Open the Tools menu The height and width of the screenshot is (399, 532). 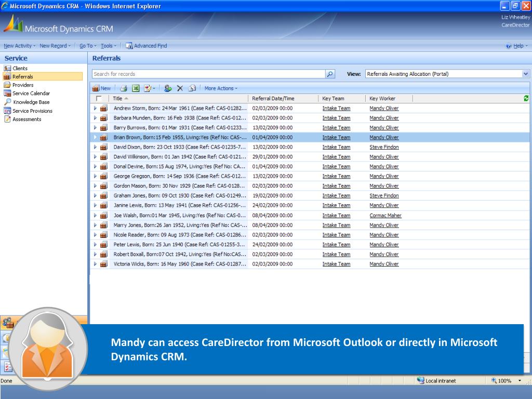(x=109, y=46)
